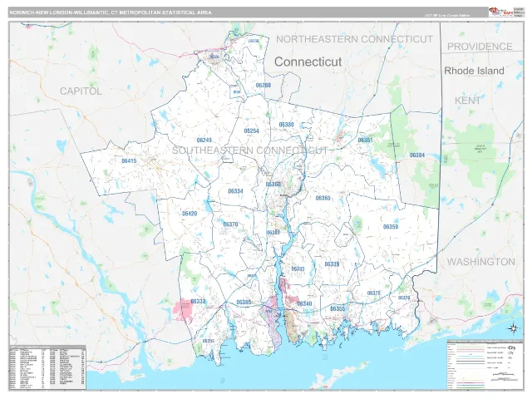Click the map legend box

pyautogui.click(x=485, y=364)
